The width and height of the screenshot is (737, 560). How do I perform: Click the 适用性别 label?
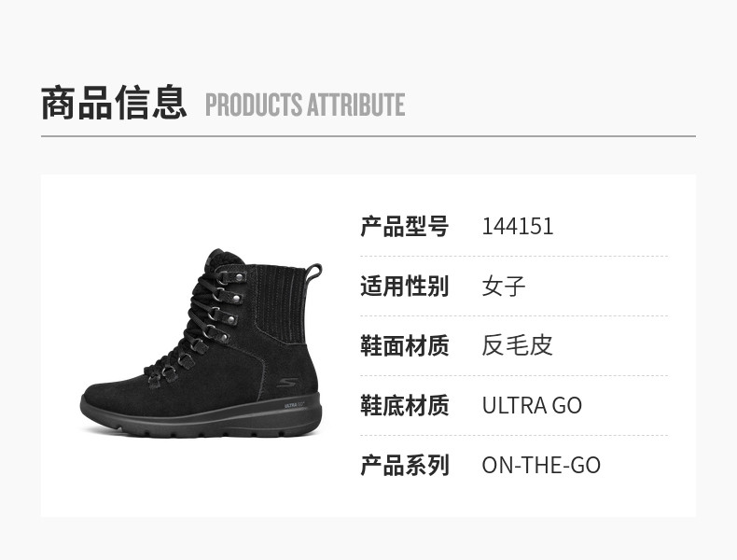[405, 287]
